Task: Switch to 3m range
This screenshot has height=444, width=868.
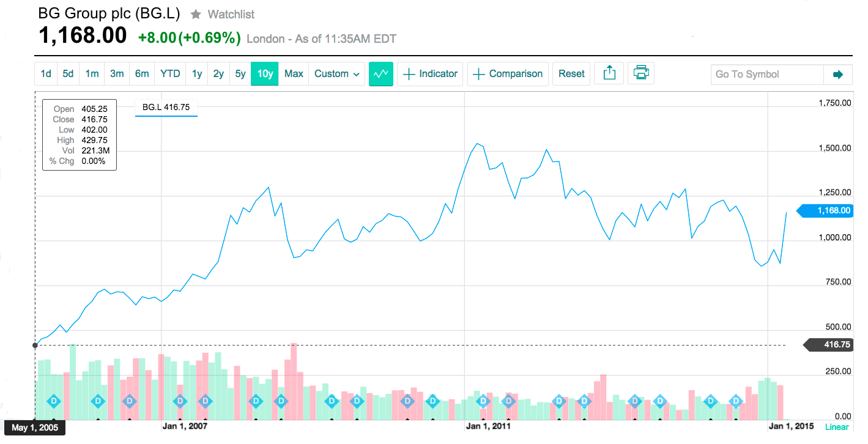Action: click(x=117, y=74)
